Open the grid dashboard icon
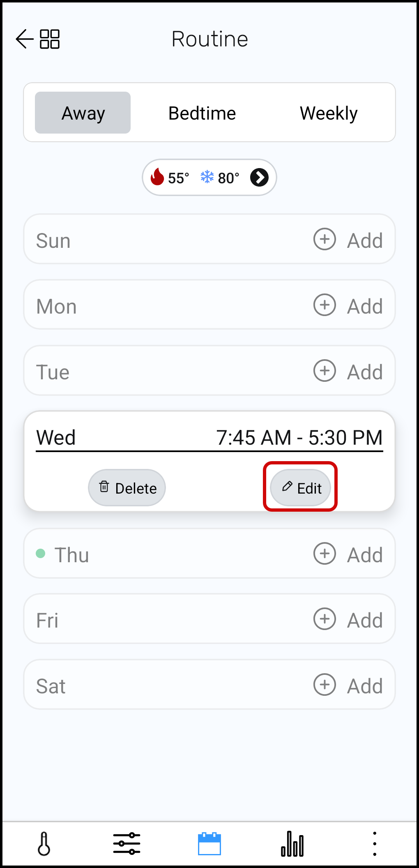Image resolution: width=419 pixels, height=868 pixels. [50, 39]
